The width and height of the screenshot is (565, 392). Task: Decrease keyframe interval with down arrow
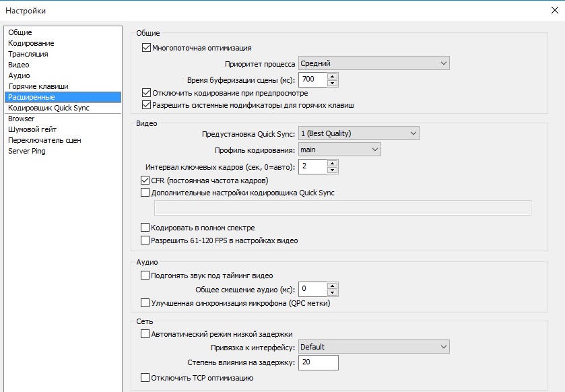point(332,170)
